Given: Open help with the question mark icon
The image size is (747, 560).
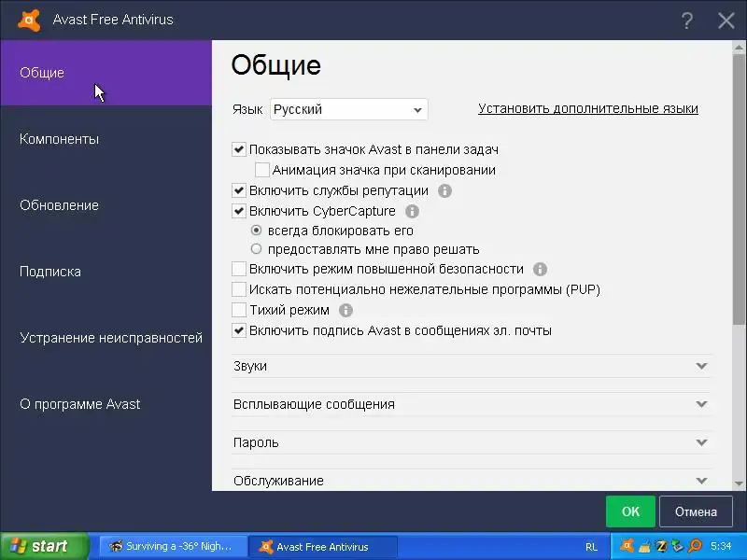Looking at the screenshot, I should click(x=686, y=21).
